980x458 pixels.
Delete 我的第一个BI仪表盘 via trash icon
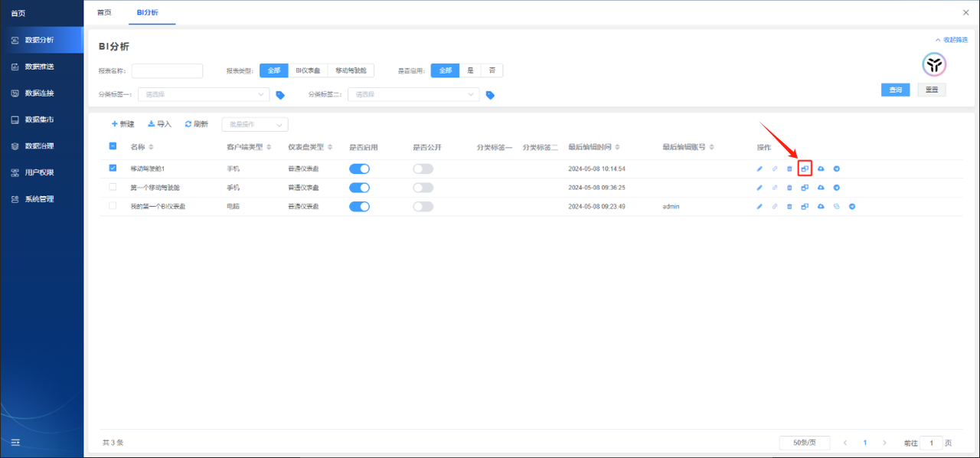coord(789,207)
